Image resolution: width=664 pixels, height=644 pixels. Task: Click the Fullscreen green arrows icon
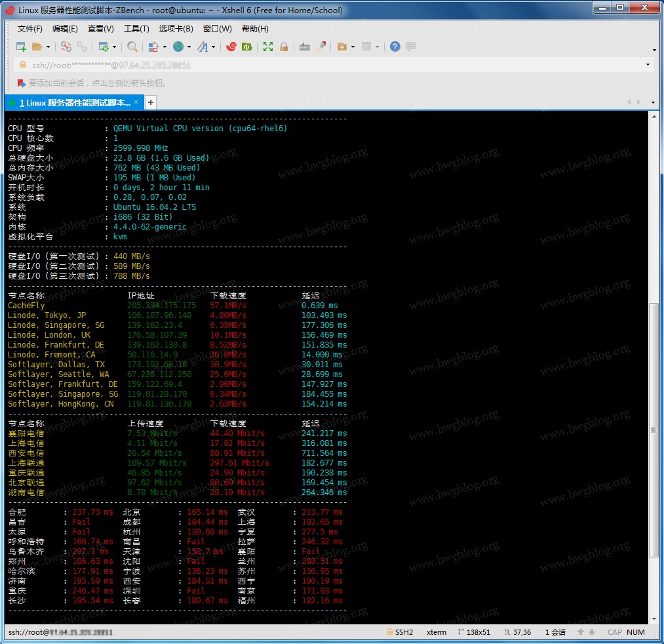click(268, 47)
